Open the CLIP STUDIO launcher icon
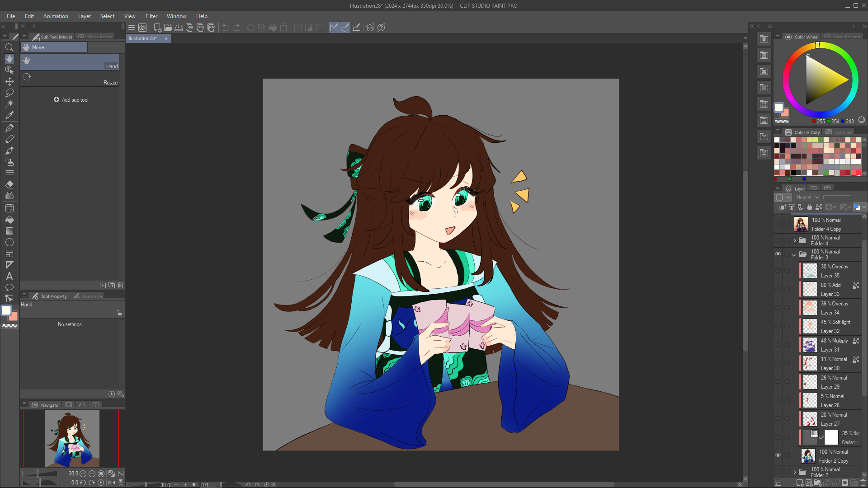The width and height of the screenshot is (868, 488). pyautogui.click(x=142, y=28)
